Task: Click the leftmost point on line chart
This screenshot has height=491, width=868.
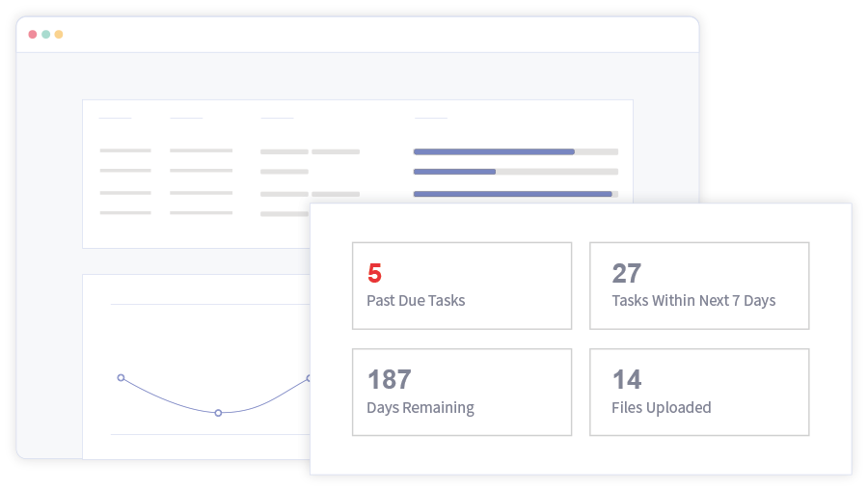Action: (x=121, y=377)
